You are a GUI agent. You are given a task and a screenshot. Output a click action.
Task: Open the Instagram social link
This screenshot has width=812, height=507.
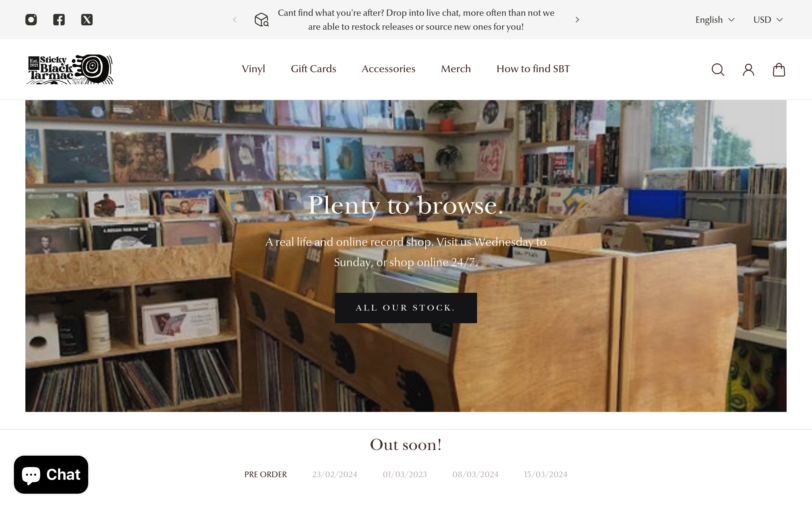point(31,20)
